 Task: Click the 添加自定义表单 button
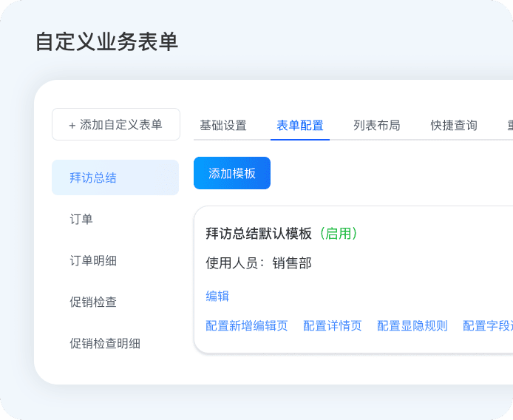click(116, 124)
